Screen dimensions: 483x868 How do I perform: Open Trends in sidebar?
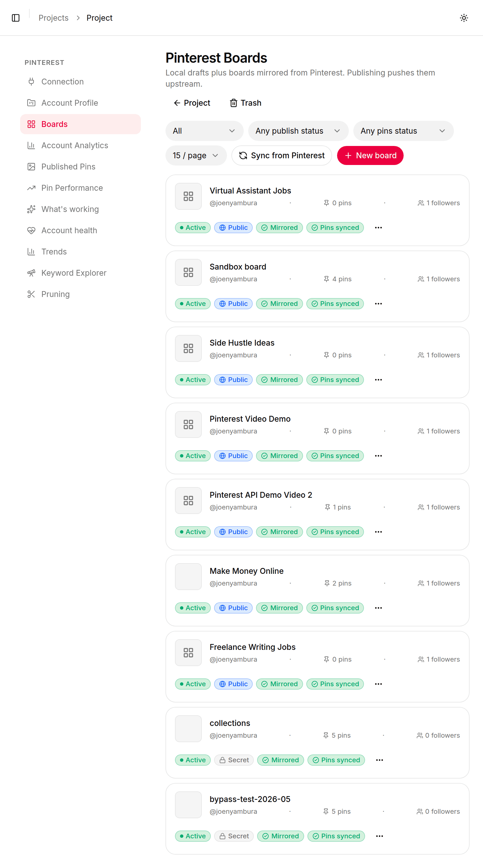[80, 251]
